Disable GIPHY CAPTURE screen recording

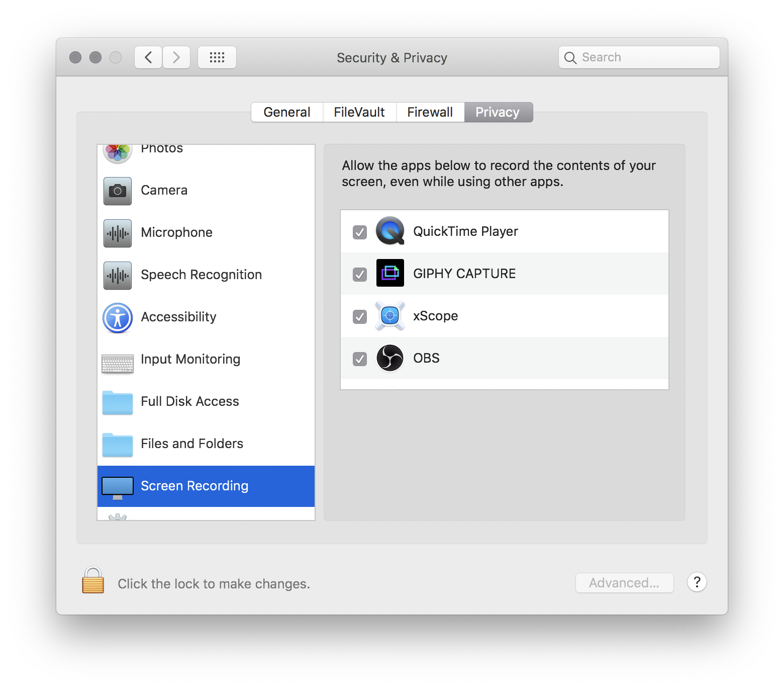(360, 274)
